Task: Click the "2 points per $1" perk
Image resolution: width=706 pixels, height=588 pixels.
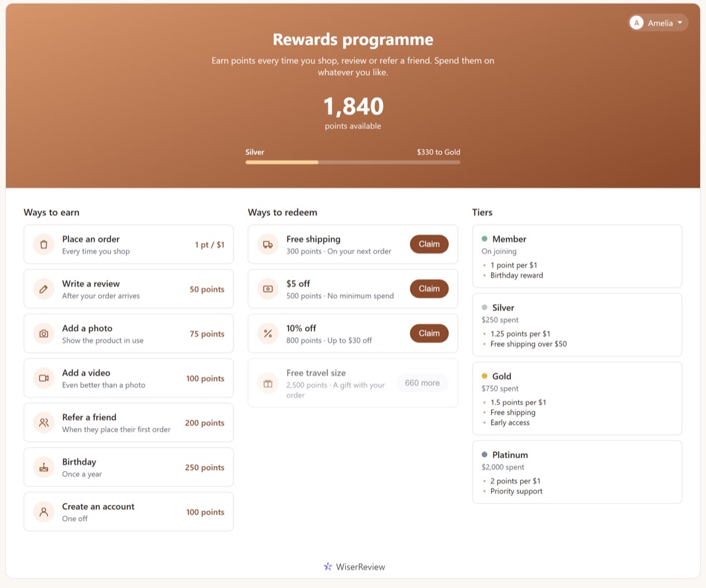Action: point(515,481)
